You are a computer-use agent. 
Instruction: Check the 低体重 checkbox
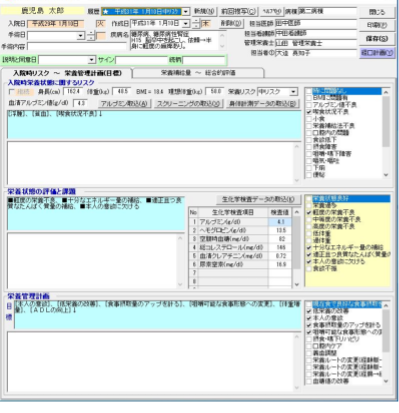(309, 234)
